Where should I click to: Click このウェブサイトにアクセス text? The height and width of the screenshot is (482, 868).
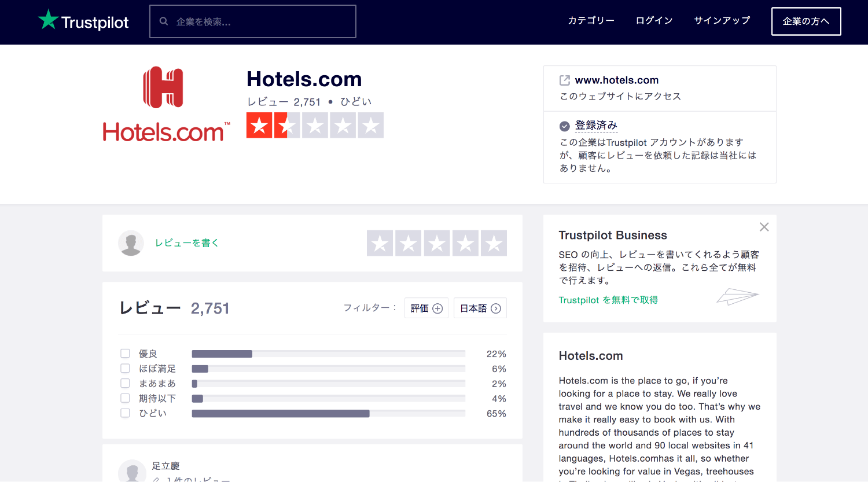click(620, 96)
